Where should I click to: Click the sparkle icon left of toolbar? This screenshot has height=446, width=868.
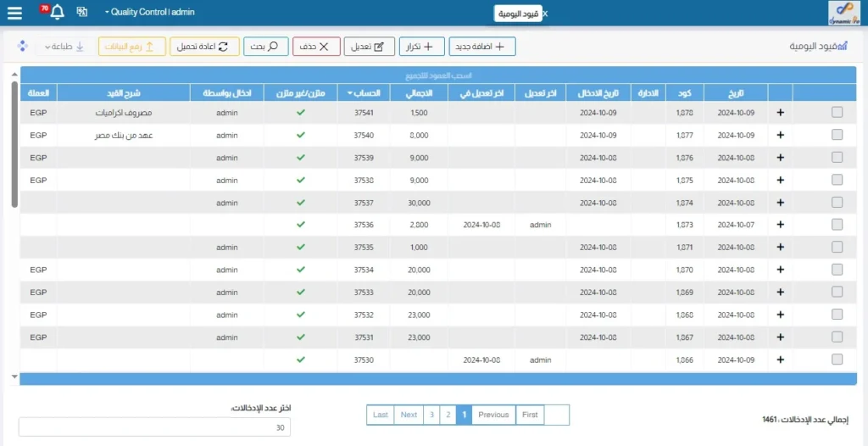click(x=23, y=47)
